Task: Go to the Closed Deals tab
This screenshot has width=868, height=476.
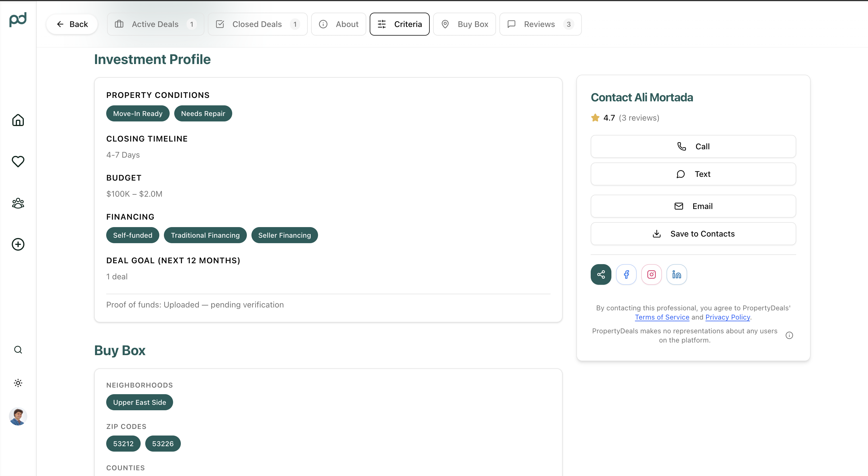Action: pyautogui.click(x=257, y=24)
